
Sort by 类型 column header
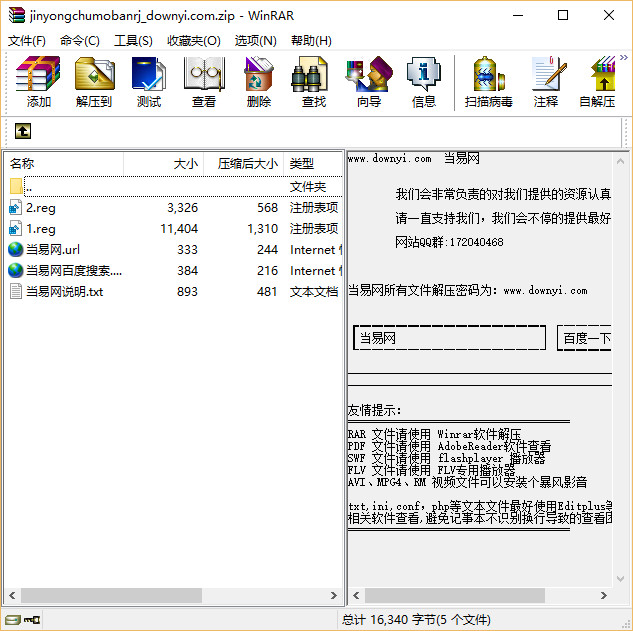(313, 164)
